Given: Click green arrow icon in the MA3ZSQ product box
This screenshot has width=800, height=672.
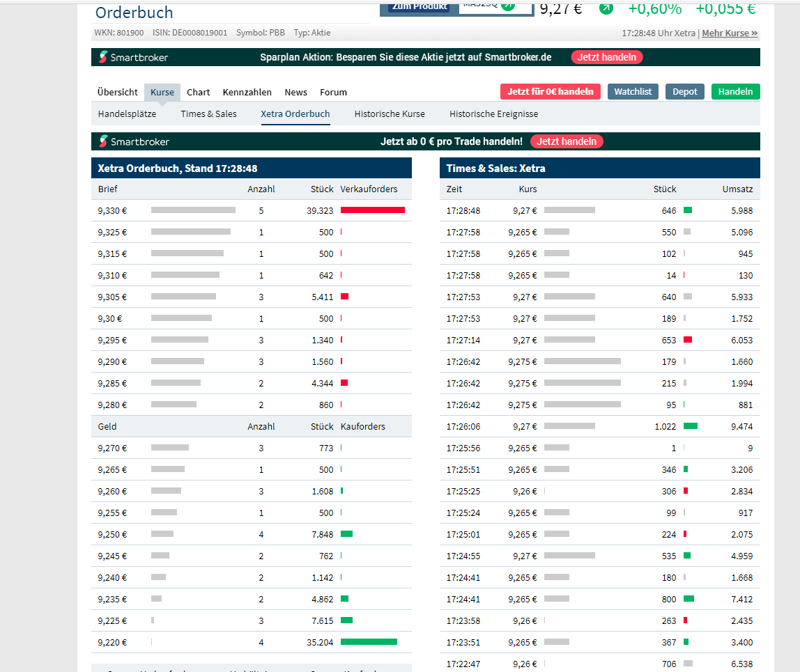Looking at the screenshot, I should pyautogui.click(x=507, y=6).
